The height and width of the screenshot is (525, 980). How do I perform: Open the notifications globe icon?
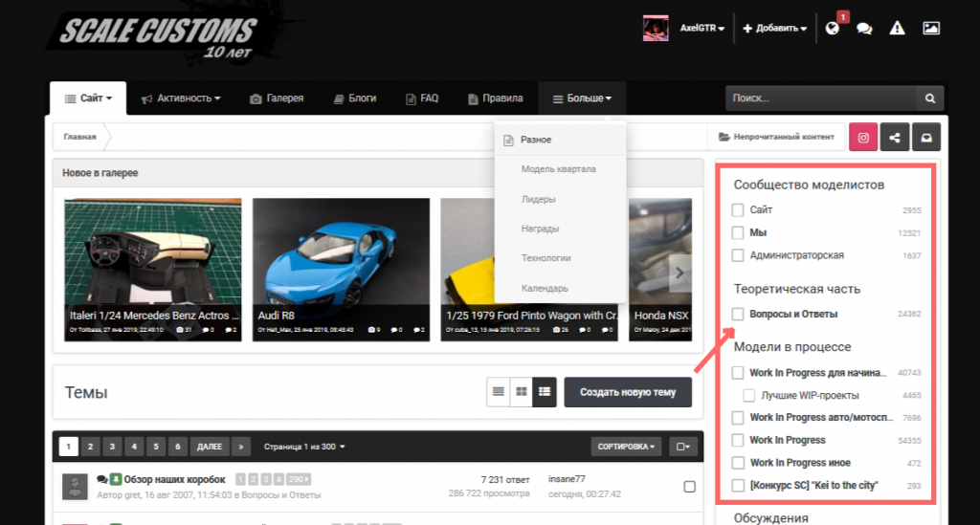[x=833, y=29]
